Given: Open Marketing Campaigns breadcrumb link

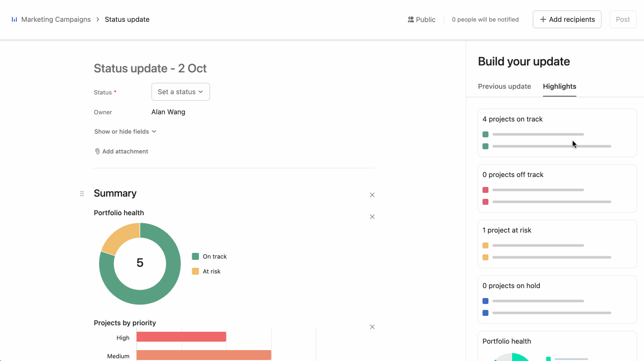Looking at the screenshot, I should point(56,20).
